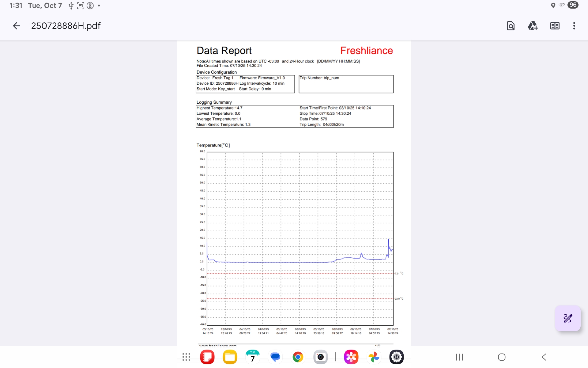Open the Calendar app showing 7
This screenshot has width=588, height=368.
pyautogui.click(x=253, y=357)
